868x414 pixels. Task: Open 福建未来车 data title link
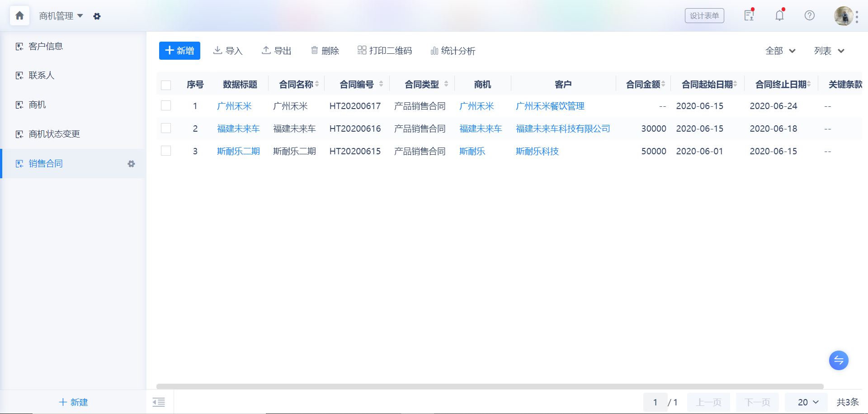(x=238, y=128)
